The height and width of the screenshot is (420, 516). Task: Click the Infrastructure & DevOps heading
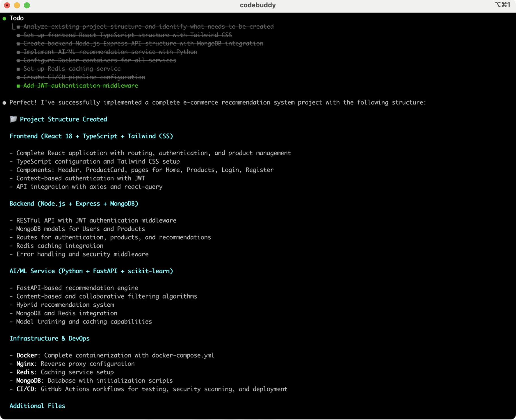click(x=50, y=339)
